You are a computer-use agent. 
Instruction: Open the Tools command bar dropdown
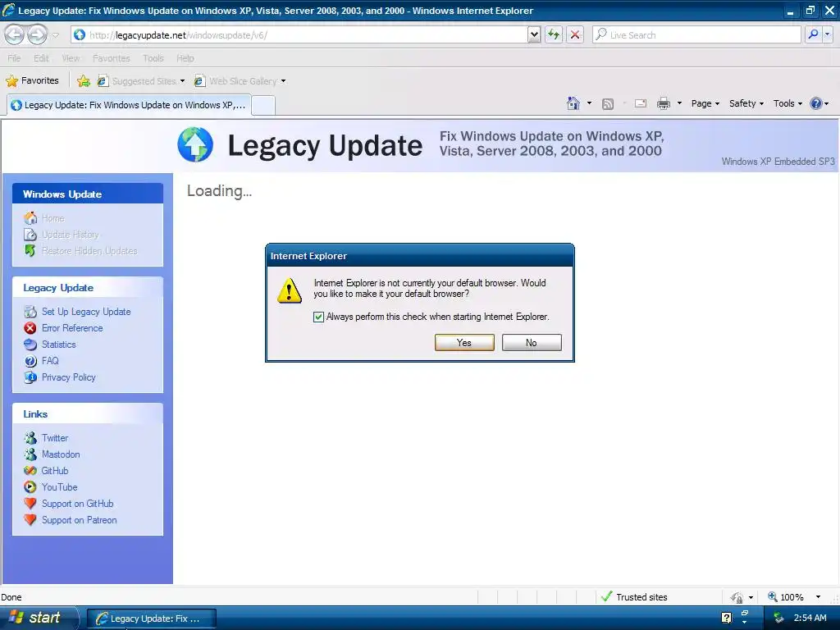(787, 103)
